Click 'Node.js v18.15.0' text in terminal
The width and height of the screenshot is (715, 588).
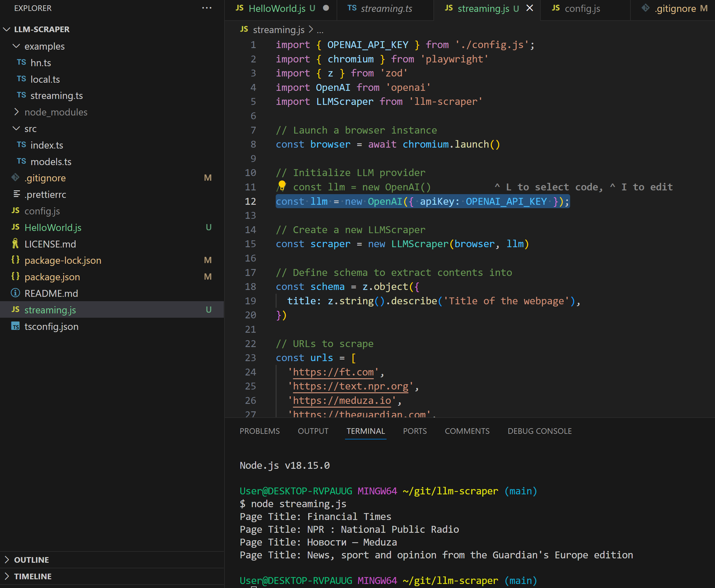[285, 465]
